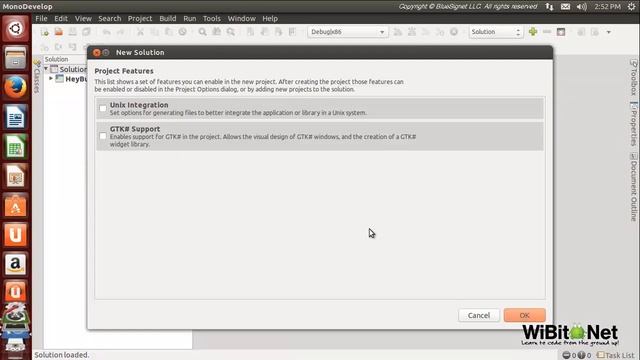Launch LibreOffice Writer from the dock
This screenshot has height=360, width=640.
[x=15, y=117]
